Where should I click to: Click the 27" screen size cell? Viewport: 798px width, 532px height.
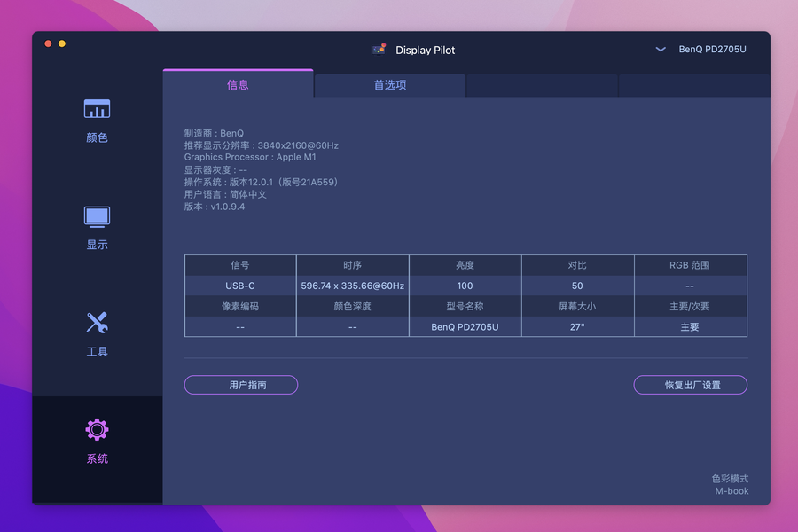click(x=577, y=327)
